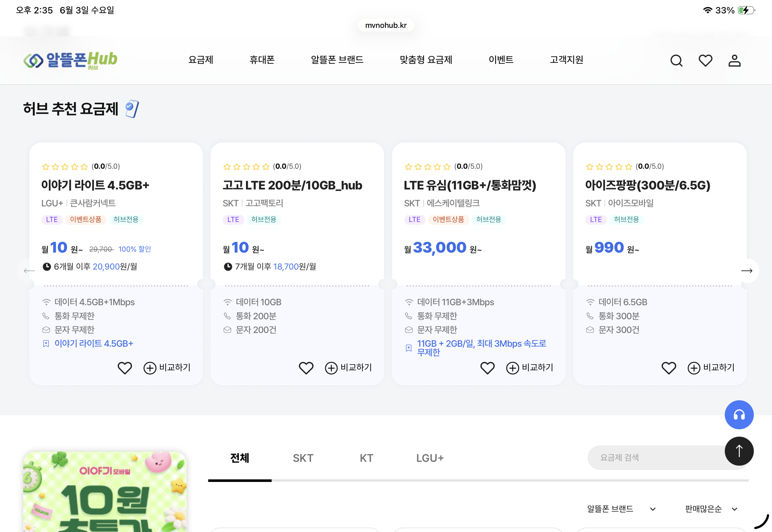The height and width of the screenshot is (532, 772).
Task: Open the 아이즈팡팡(300분/6.5G) plan title
Action: [x=648, y=185]
